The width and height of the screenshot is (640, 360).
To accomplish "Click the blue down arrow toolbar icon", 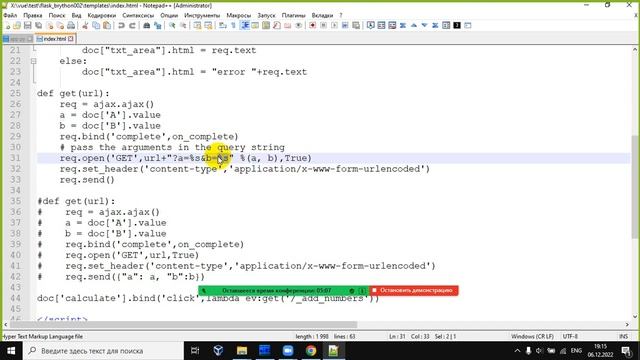I will tap(424, 25).
